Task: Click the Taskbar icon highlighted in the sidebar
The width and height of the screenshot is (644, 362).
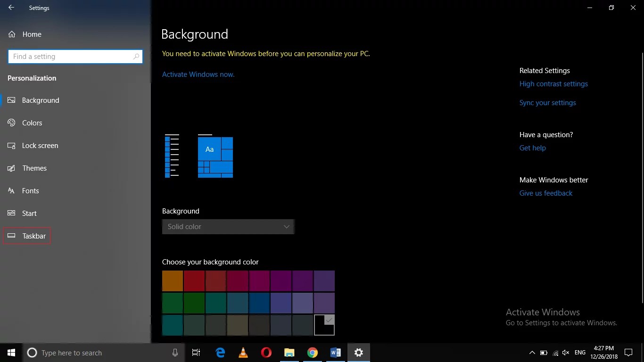Action: [11, 236]
